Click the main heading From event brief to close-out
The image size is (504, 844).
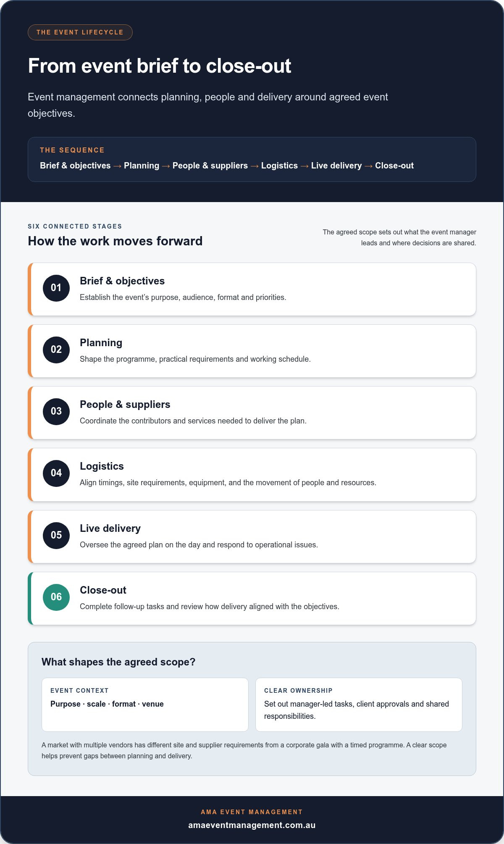pos(160,66)
